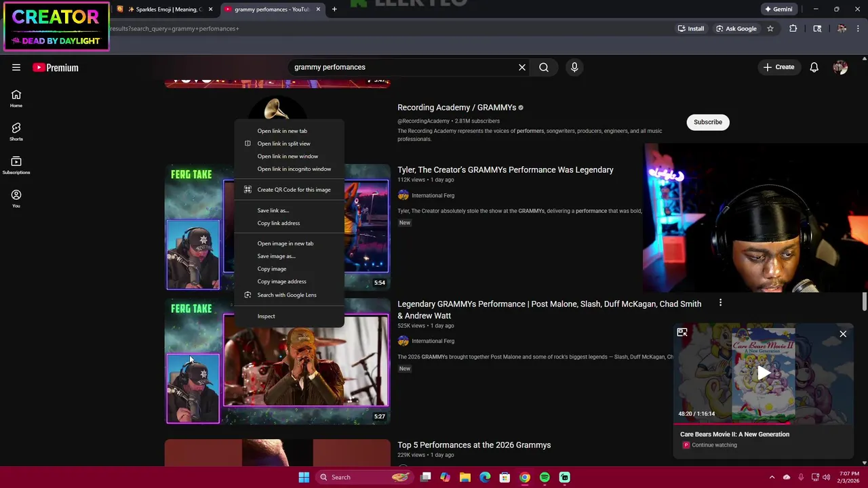This screenshot has height=488, width=868.
Task: Open the Gemini button in Chrome
Action: tap(778, 9)
